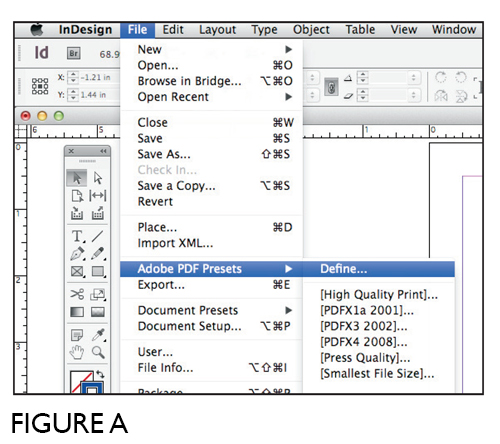Select the Gap tool
This screenshot has width=500, height=444.
pyautogui.click(x=98, y=196)
